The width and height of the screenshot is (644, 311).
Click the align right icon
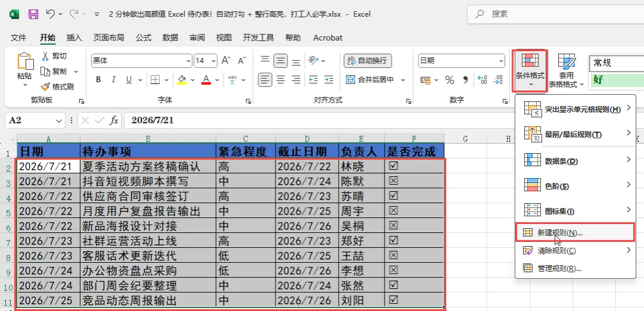point(296,80)
